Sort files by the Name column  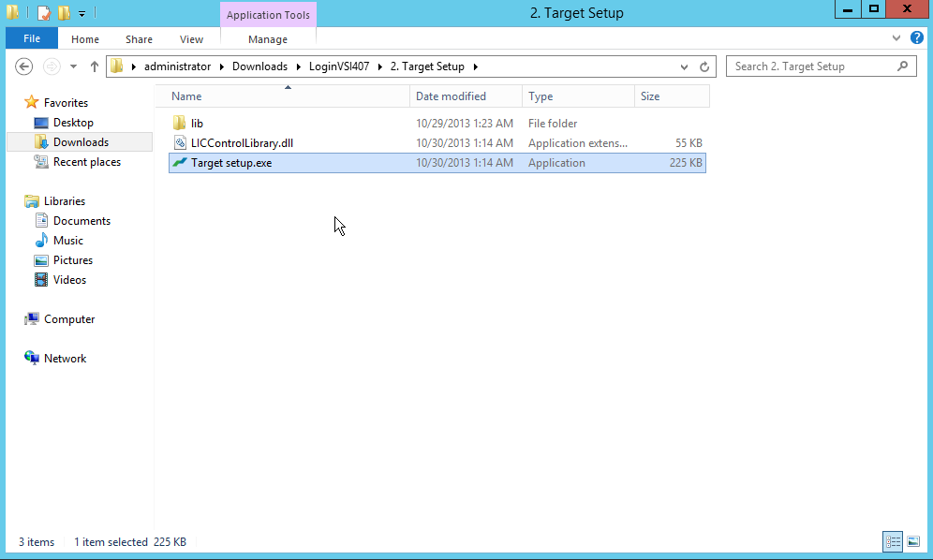tap(283, 96)
